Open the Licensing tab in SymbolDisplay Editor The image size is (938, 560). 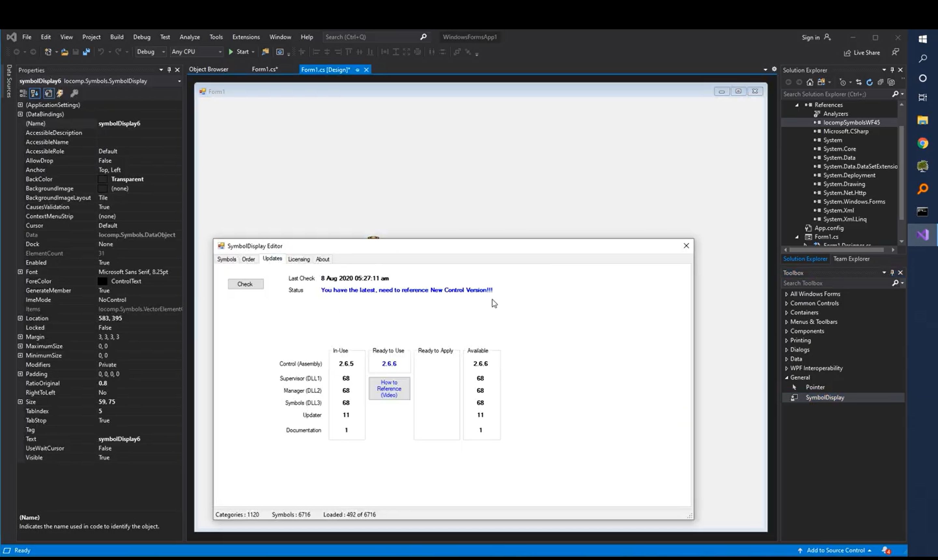pyautogui.click(x=299, y=259)
